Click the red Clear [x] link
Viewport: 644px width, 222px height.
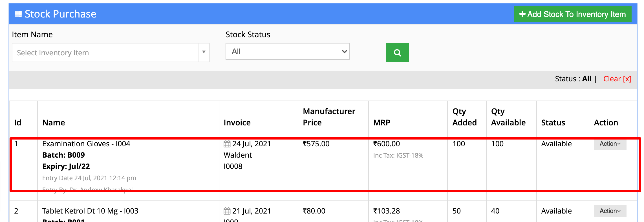point(617,79)
